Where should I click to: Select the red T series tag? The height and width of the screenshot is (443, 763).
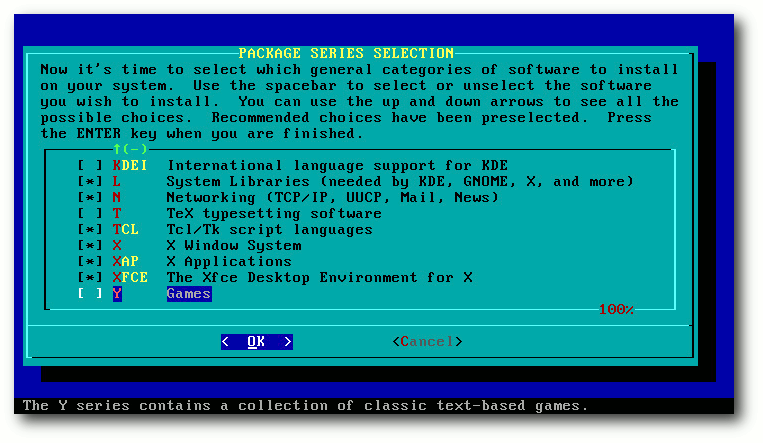click(x=117, y=214)
